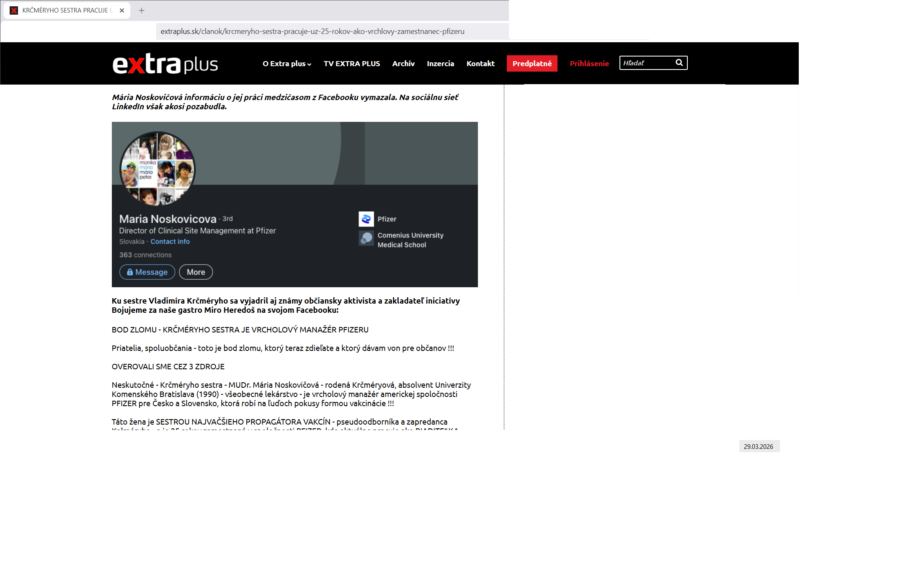Go to the Archív section

click(x=403, y=64)
